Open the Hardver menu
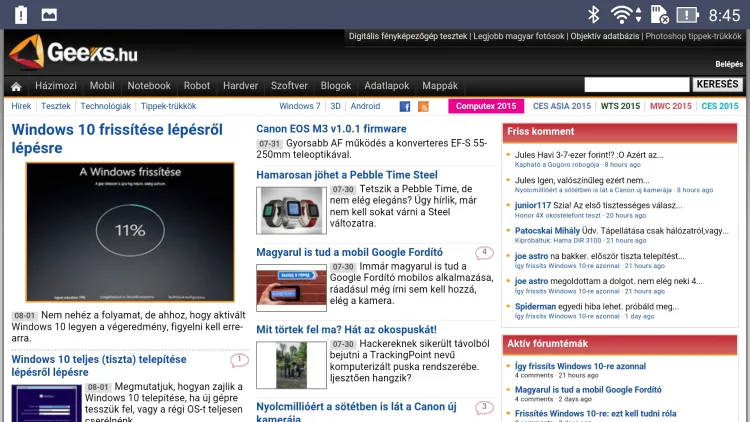 [x=240, y=86]
